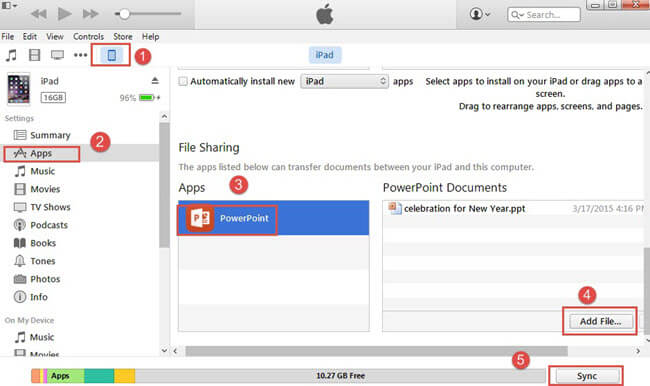The image size is (650, 386).
Task: Open the Music library icon in toolbar
Action: click(x=11, y=55)
